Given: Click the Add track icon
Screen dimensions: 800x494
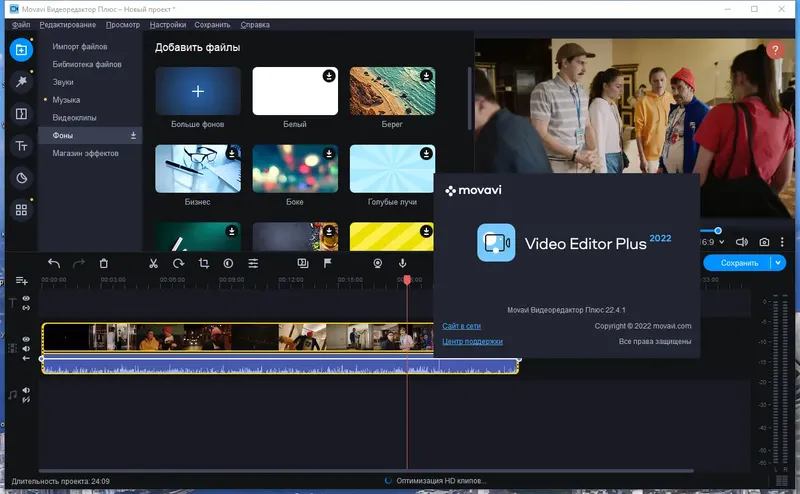Looking at the screenshot, I should tap(21, 281).
